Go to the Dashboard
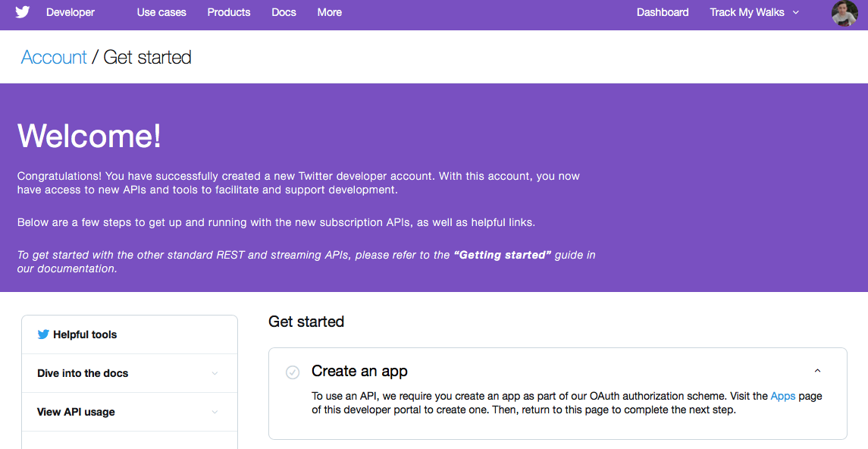This screenshot has height=449, width=868. click(x=663, y=12)
